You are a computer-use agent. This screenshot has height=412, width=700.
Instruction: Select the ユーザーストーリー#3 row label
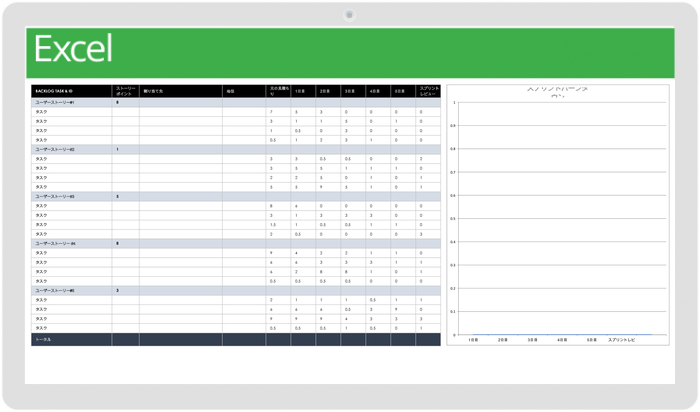(x=55, y=196)
